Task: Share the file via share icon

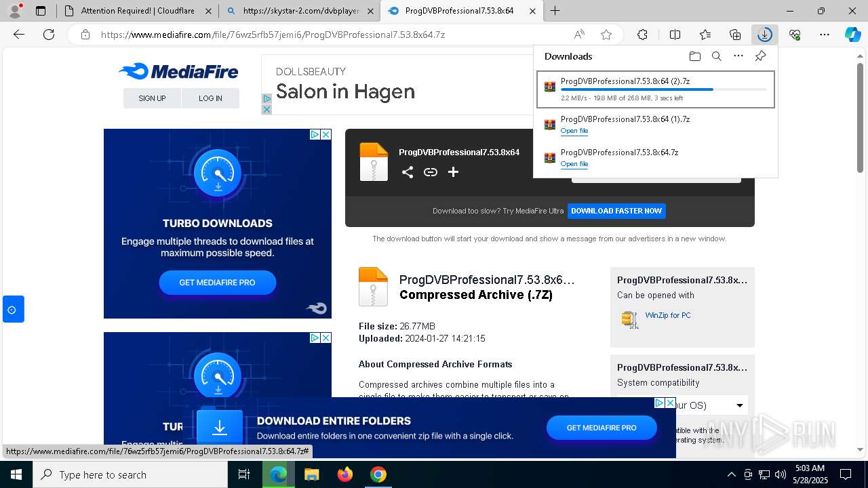Action: (408, 172)
